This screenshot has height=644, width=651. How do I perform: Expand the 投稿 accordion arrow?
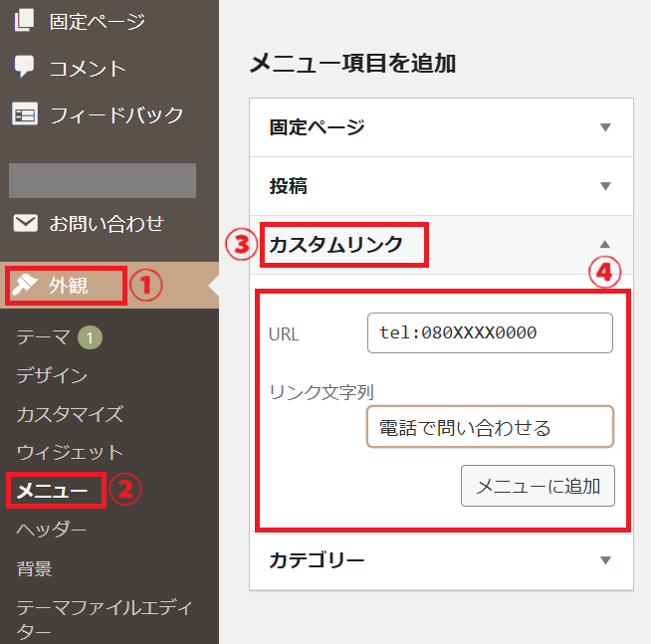coord(605,185)
